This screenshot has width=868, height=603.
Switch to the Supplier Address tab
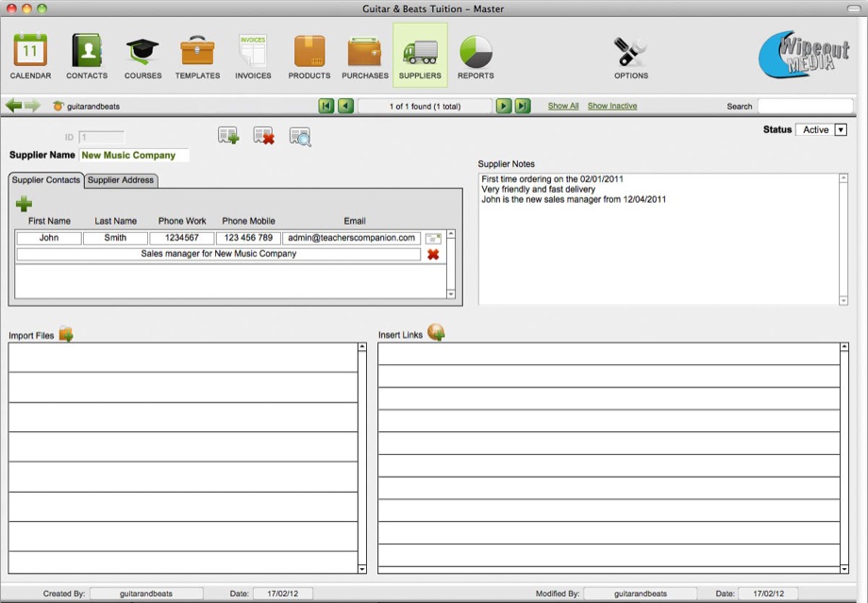pyautogui.click(x=121, y=180)
